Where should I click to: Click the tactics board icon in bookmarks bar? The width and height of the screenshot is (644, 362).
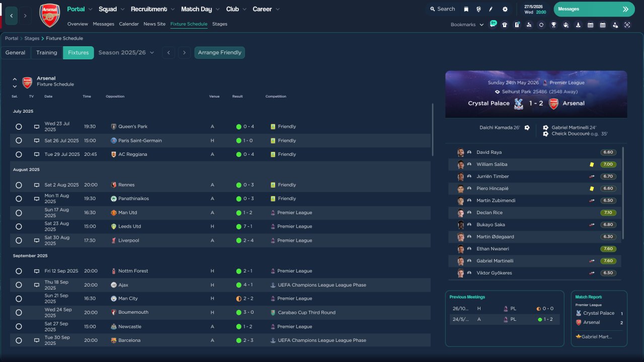point(517,25)
